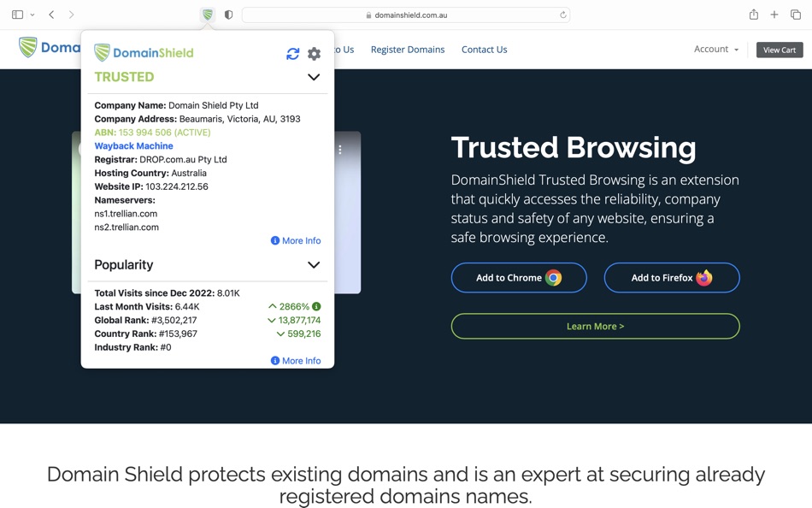
Task: Show tab overview icon
Action: tap(796, 15)
